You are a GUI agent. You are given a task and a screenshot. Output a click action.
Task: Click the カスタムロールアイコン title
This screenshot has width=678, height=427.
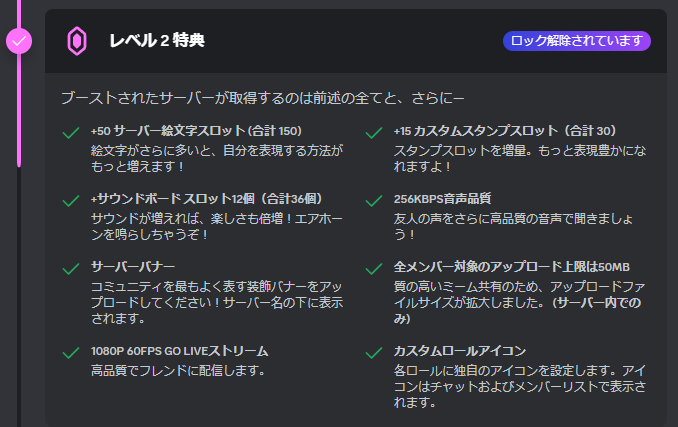click(460, 351)
